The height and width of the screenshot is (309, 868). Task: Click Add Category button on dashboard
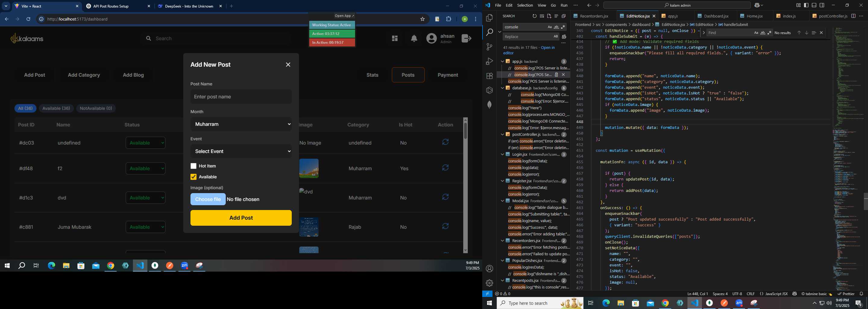pyautogui.click(x=84, y=75)
